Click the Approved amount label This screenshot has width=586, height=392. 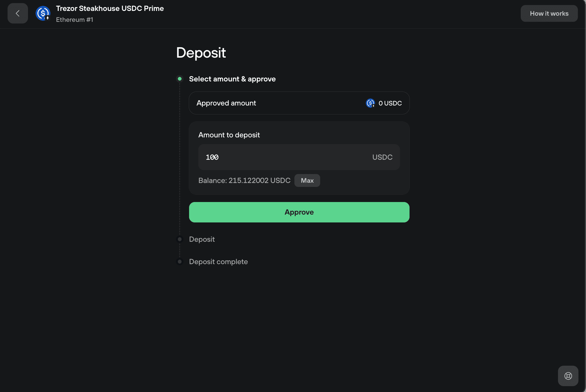(226, 103)
